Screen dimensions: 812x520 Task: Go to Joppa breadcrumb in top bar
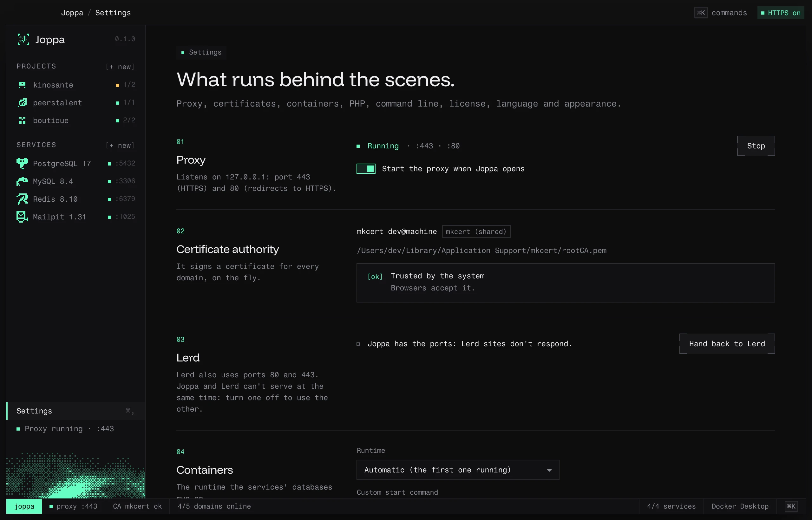coord(72,13)
